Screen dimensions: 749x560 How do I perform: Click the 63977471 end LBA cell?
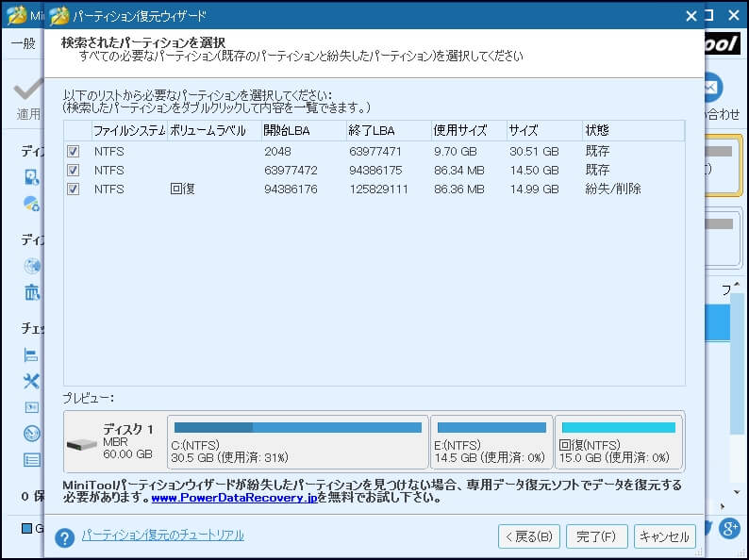point(375,152)
